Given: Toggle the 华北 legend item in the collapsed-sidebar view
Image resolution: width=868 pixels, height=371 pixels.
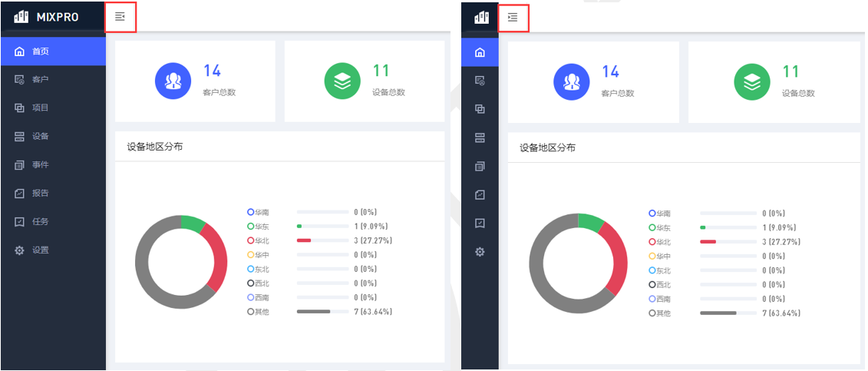Looking at the screenshot, I should pos(660,242).
